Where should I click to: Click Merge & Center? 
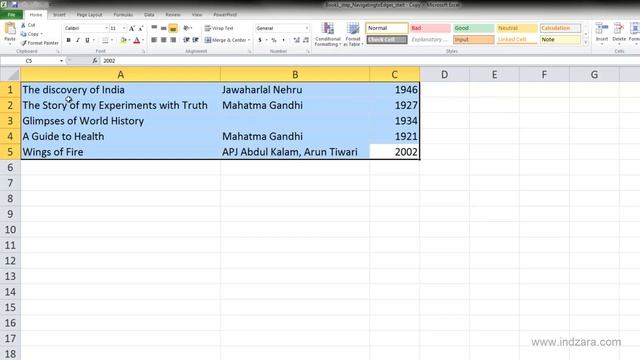pyautogui.click(x=225, y=40)
